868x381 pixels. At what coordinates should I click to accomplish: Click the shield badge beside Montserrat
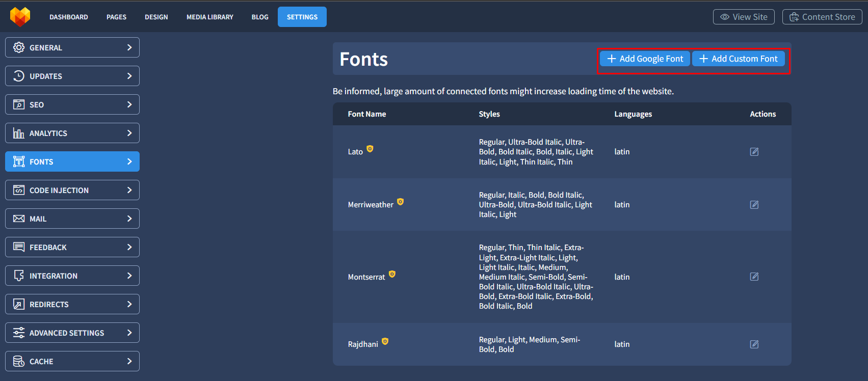point(392,274)
